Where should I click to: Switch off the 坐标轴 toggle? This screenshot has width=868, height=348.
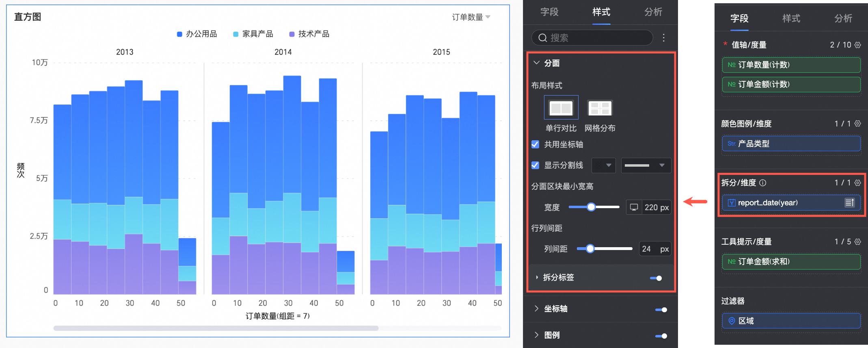pos(661,310)
